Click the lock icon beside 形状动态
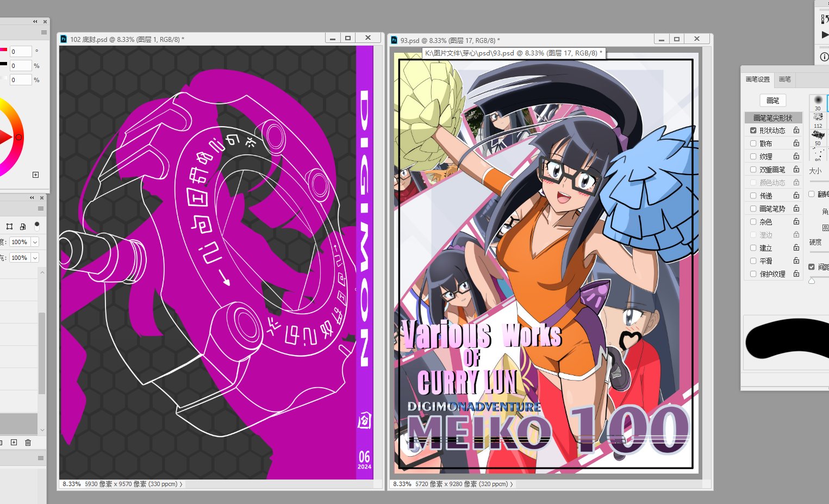Image resolution: width=829 pixels, height=504 pixels. (x=796, y=130)
